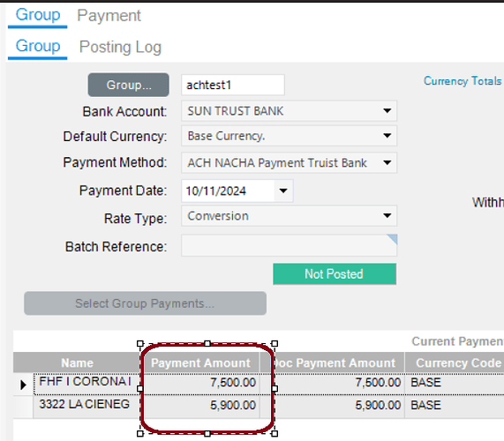Click the row indicator arrow for FHF I CORONA I
Viewport: 504px width, 441px height.
click(23, 385)
